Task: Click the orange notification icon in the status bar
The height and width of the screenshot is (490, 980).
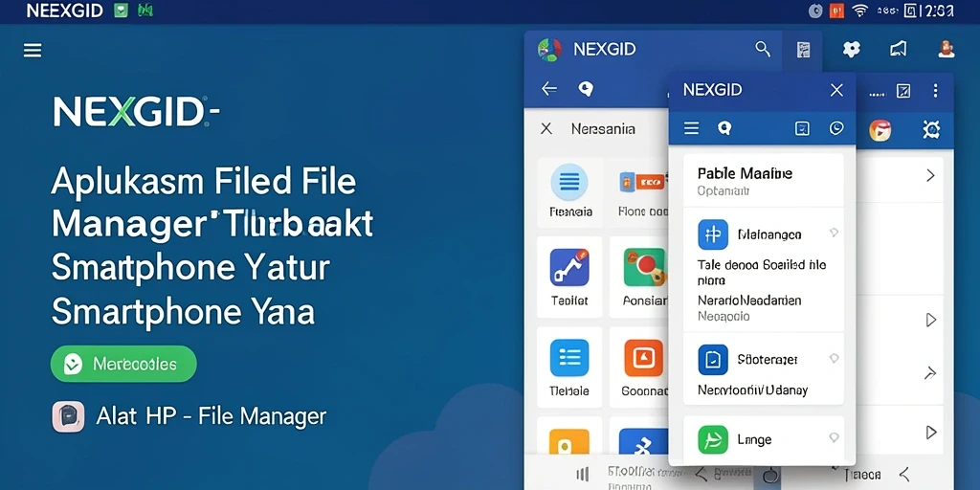Action: (x=836, y=11)
